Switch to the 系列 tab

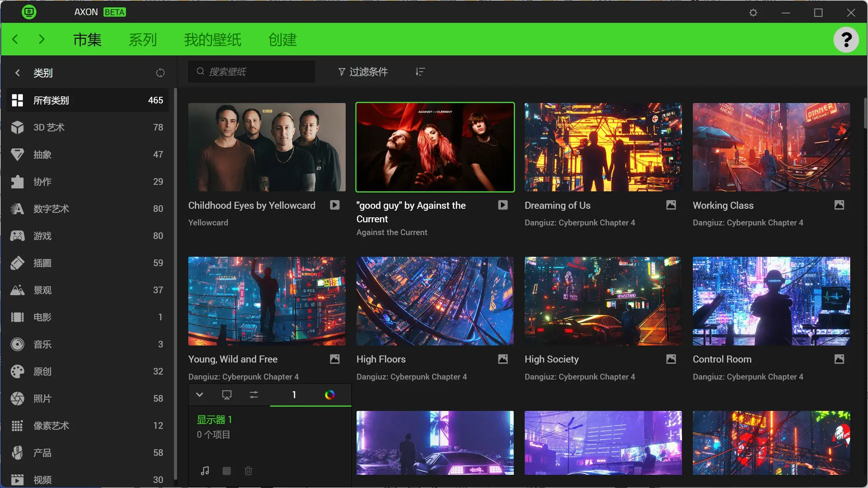(x=143, y=40)
